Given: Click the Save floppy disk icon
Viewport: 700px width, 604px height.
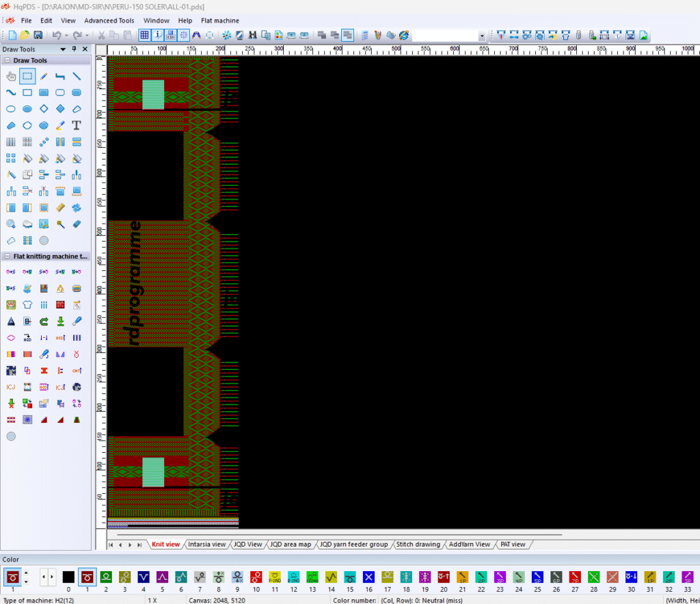Looking at the screenshot, I should click(x=38, y=36).
